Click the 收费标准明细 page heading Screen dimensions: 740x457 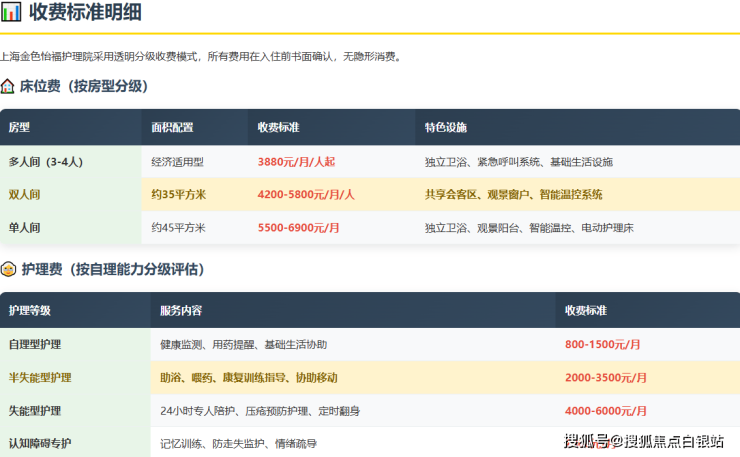[85, 14]
